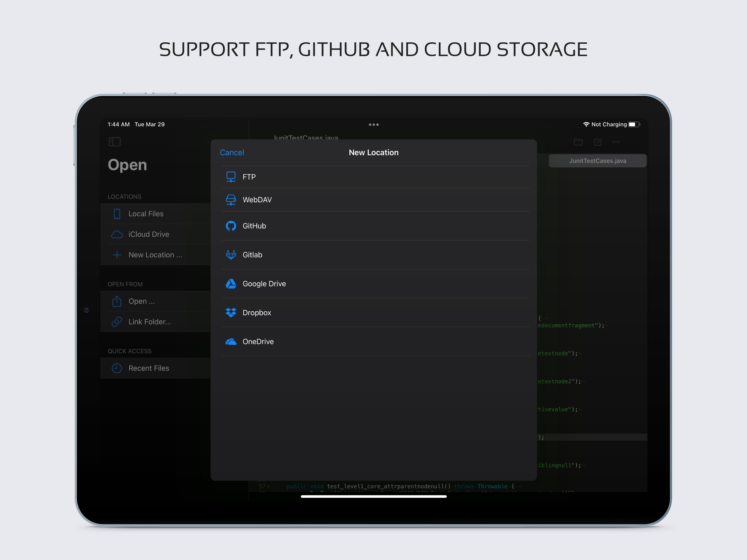Open the three-dot more options menu
Screen dimensions: 747x560
click(x=616, y=142)
